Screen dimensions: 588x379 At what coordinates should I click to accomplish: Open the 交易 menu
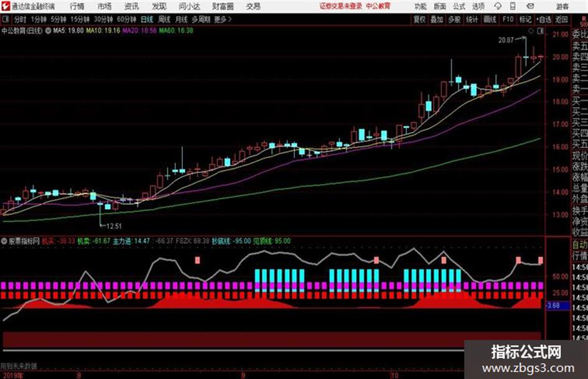coord(253,6)
